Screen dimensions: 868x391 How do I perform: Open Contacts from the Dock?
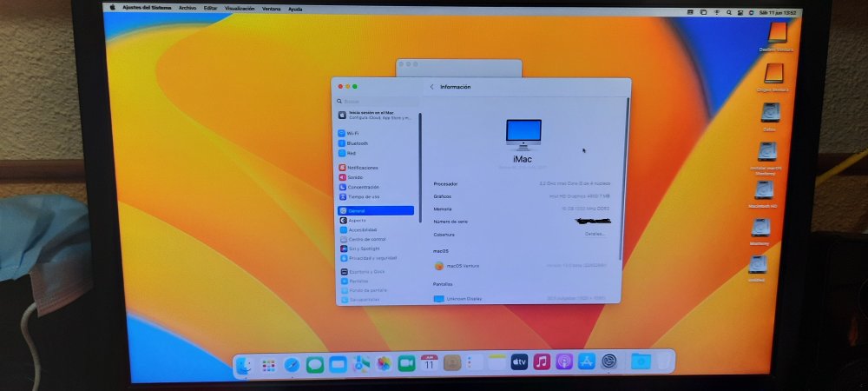[451, 362]
